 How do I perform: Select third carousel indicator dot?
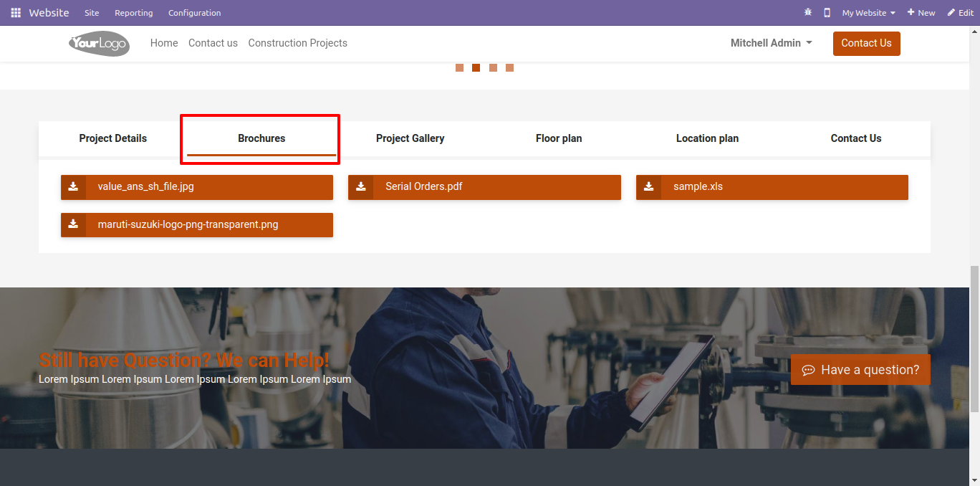click(x=493, y=68)
